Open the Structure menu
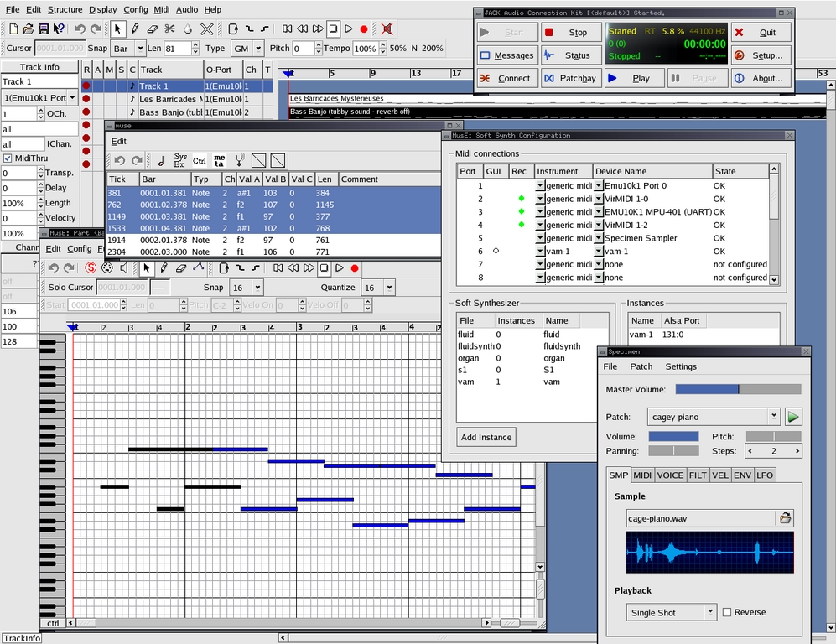Viewport: 836px width, 644px height. click(x=65, y=9)
